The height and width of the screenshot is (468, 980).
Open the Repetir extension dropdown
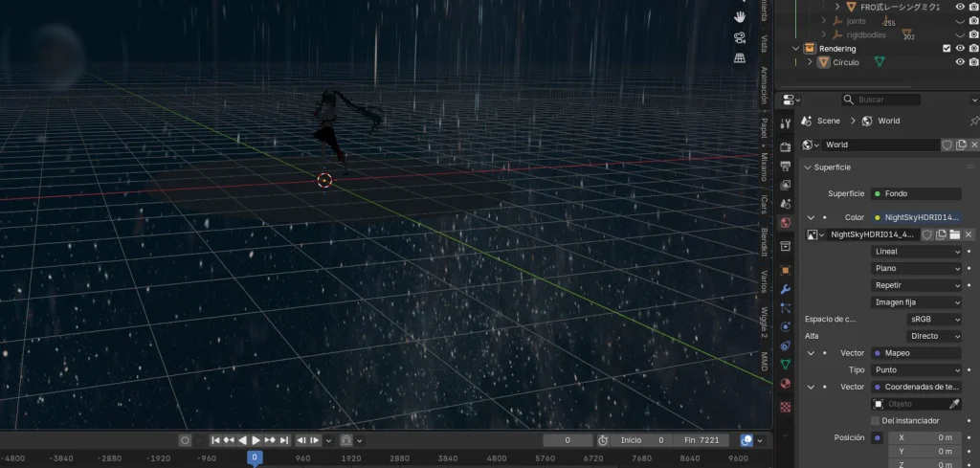tap(916, 285)
